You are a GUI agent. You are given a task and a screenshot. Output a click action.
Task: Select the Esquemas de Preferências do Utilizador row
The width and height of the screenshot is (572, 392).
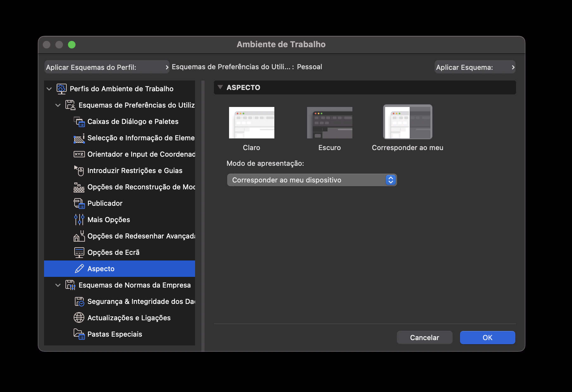point(120,105)
